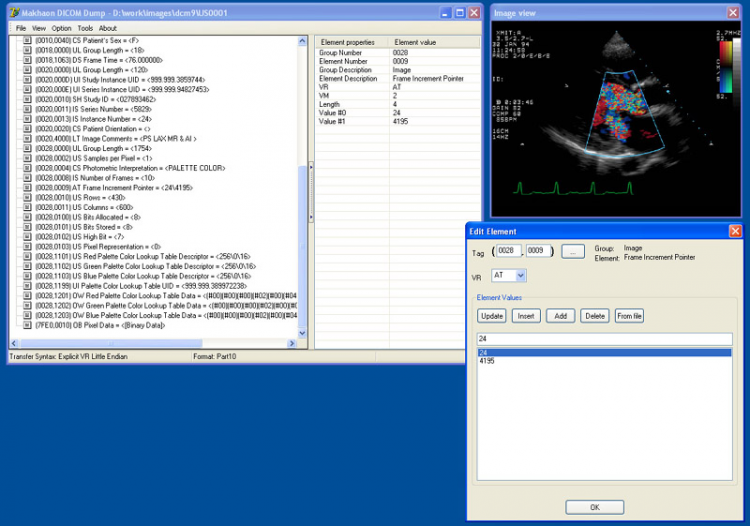Click the tag browse button with the ellipsis

click(x=572, y=252)
